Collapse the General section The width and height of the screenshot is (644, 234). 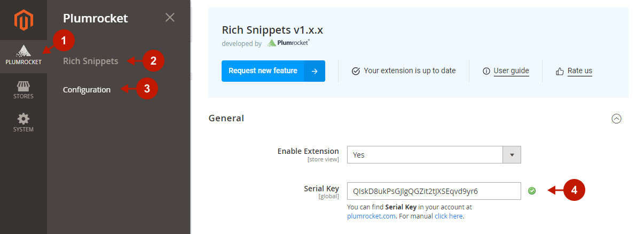pyautogui.click(x=616, y=119)
